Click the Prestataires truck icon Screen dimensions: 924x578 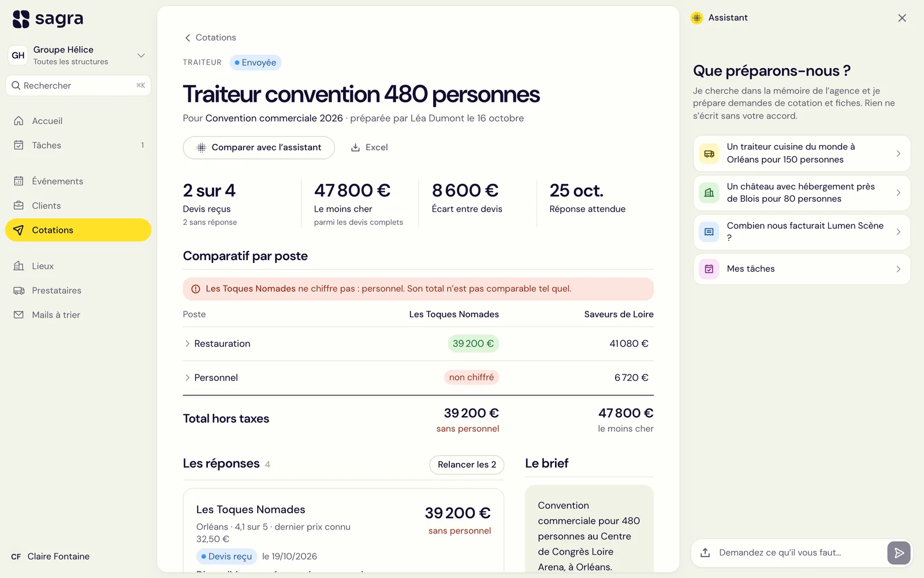point(18,291)
